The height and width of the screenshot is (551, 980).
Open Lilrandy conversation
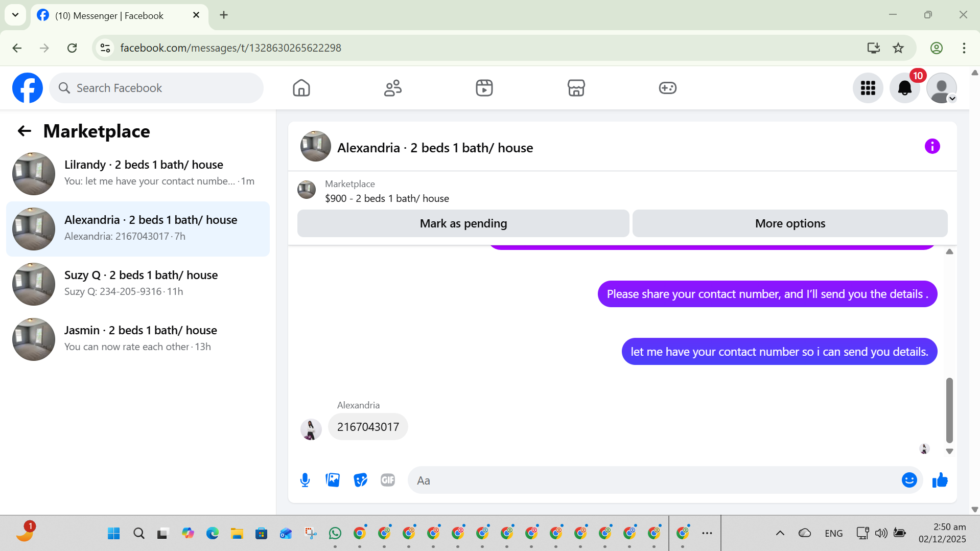tap(138, 174)
